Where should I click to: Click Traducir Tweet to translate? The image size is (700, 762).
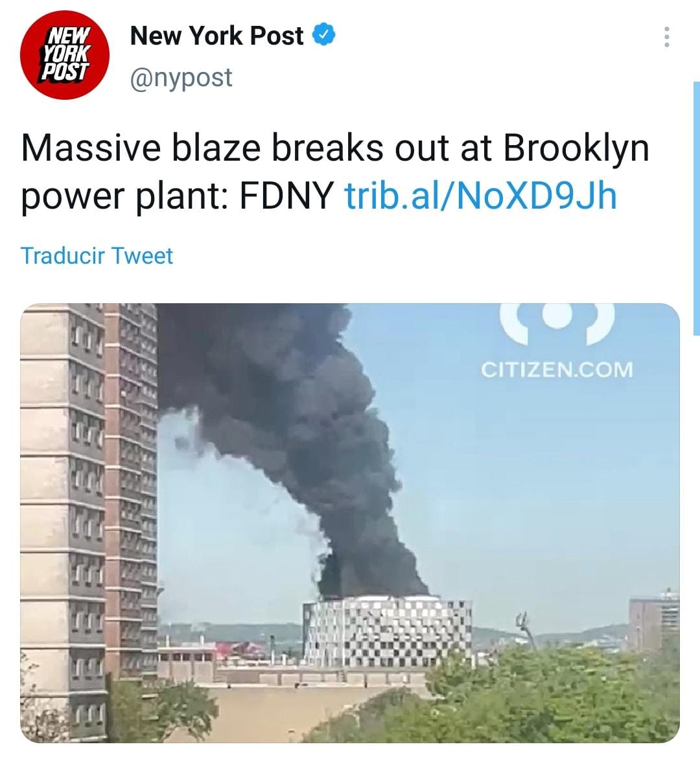point(97,255)
